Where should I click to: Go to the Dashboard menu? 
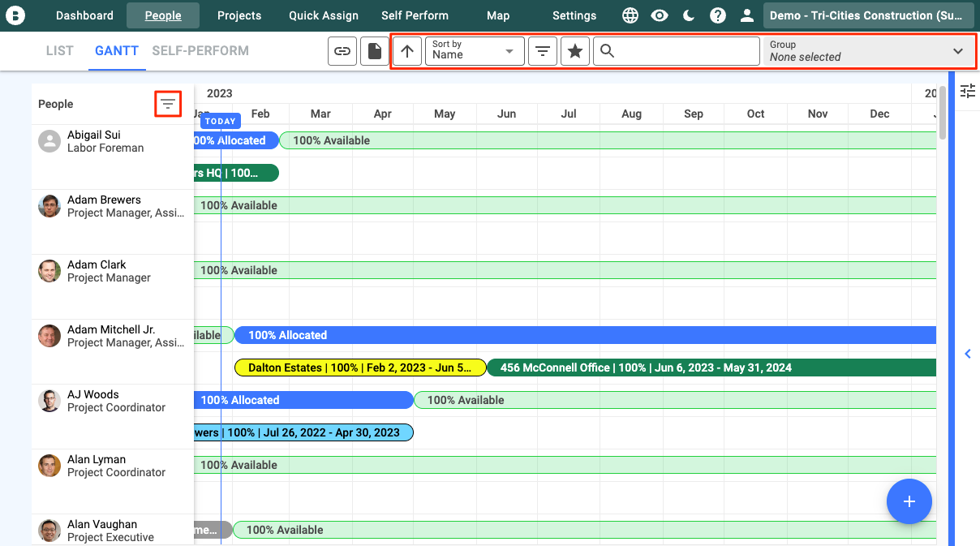coord(85,15)
